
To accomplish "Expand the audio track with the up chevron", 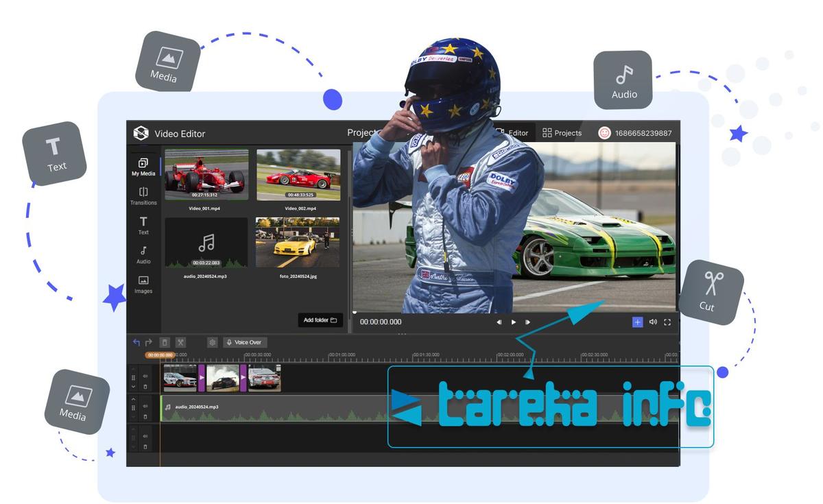I will [x=134, y=398].
